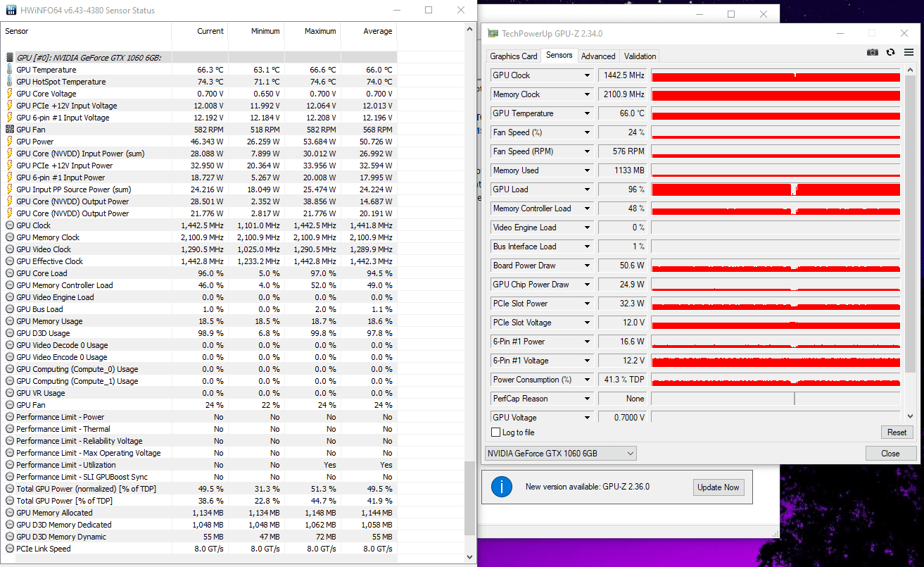Image resolution: width=924 pixels, height=567 pixels.
Task: Open the GPU Clock sensor dropdown in GPU-Z
Action: [587, 75]
